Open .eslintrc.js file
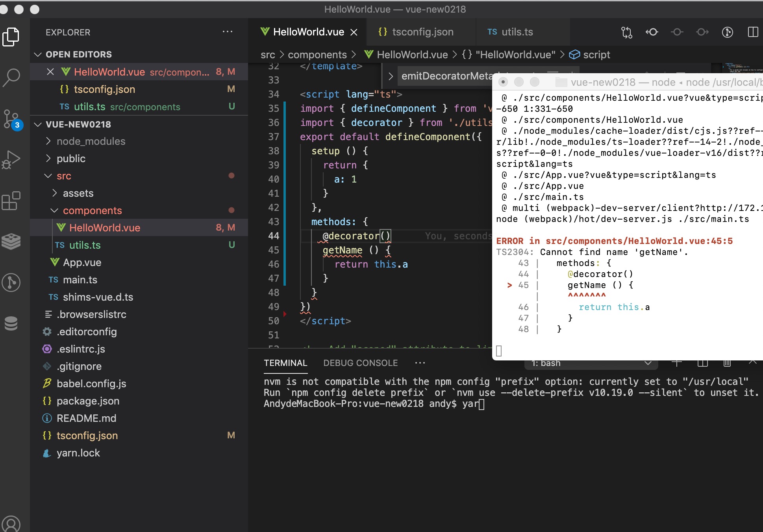Screen dimensions: 763x532 click(139, 349)
